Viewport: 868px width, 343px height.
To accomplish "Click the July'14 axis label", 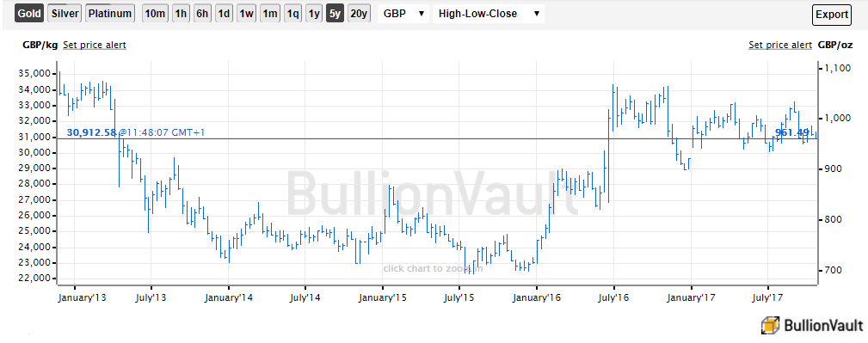I will pos(305,297).
